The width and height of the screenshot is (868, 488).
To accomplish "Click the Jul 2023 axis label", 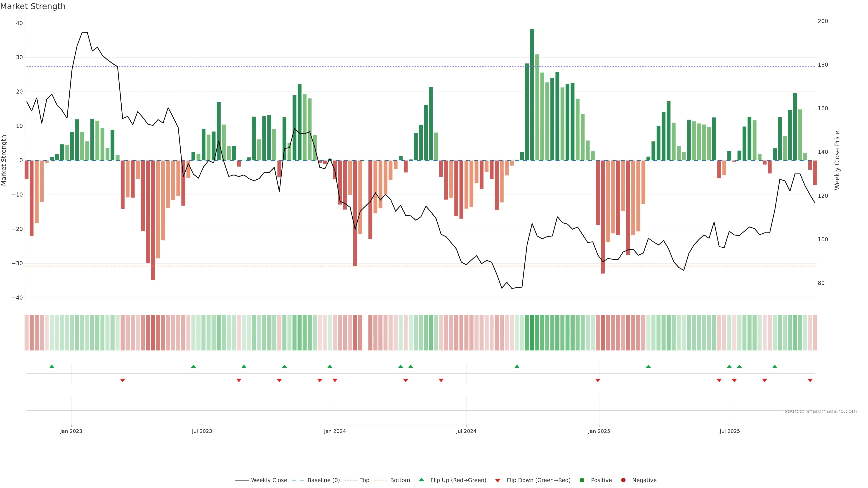I will [202, 431].
